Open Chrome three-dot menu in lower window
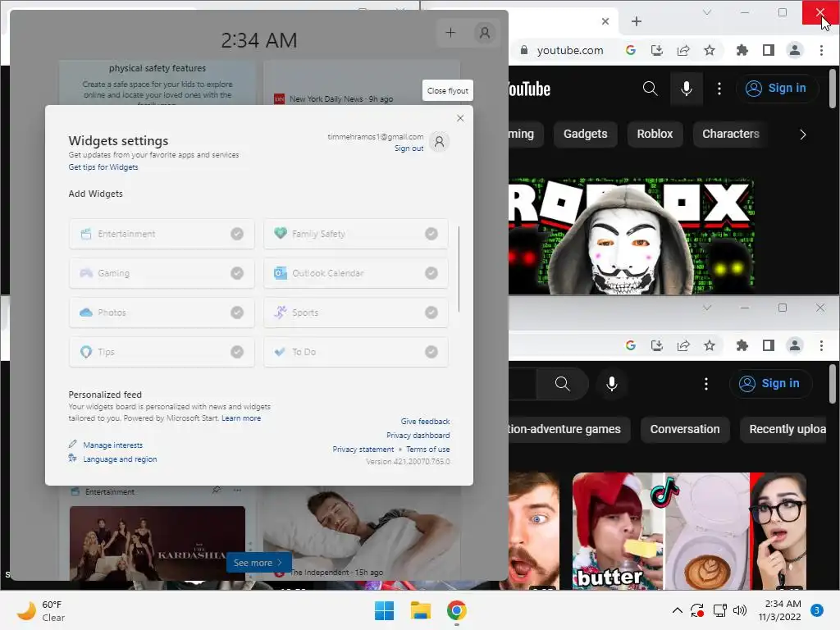The width and height of the screenshot is (840, 630). click(x=821, y=345)
